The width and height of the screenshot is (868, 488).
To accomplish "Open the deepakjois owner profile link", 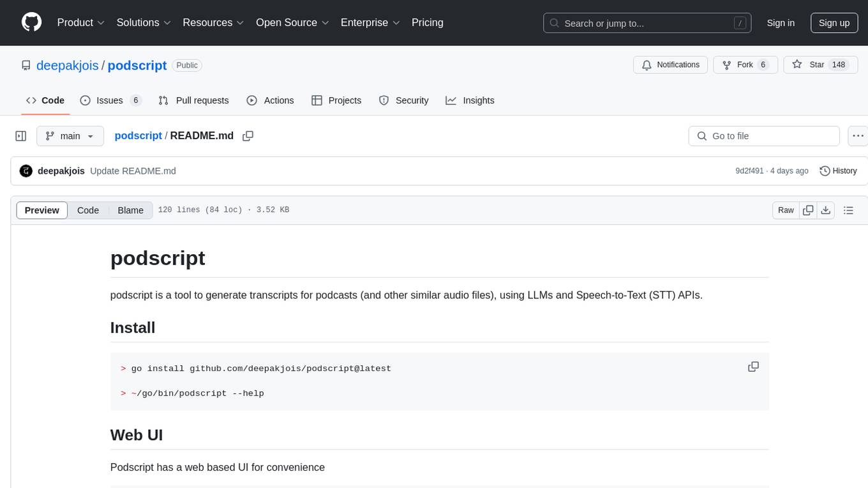I will click(68, 65).
